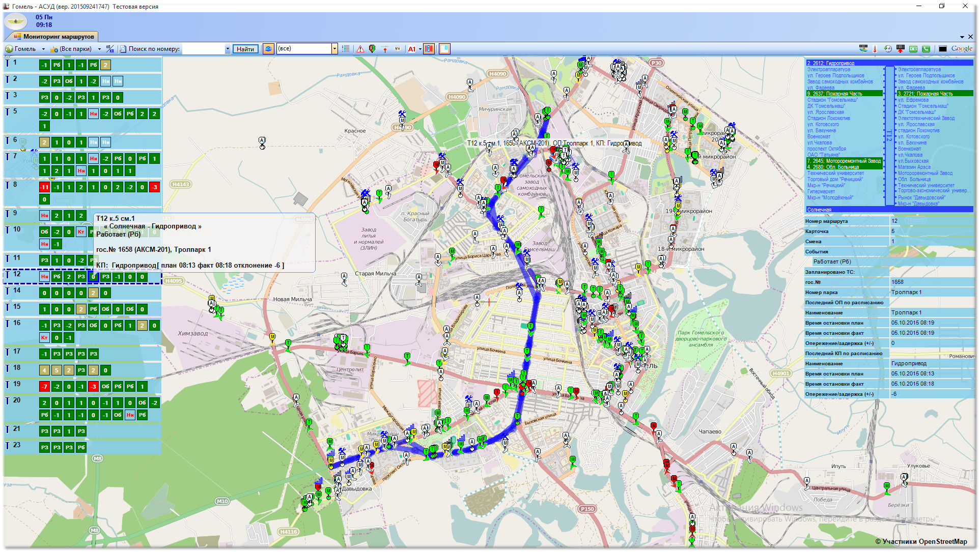980x552 pixels.
Task: Click '9. 2637; Пожарная Часть' vehicle entry
Action: [x=844, y=94]
